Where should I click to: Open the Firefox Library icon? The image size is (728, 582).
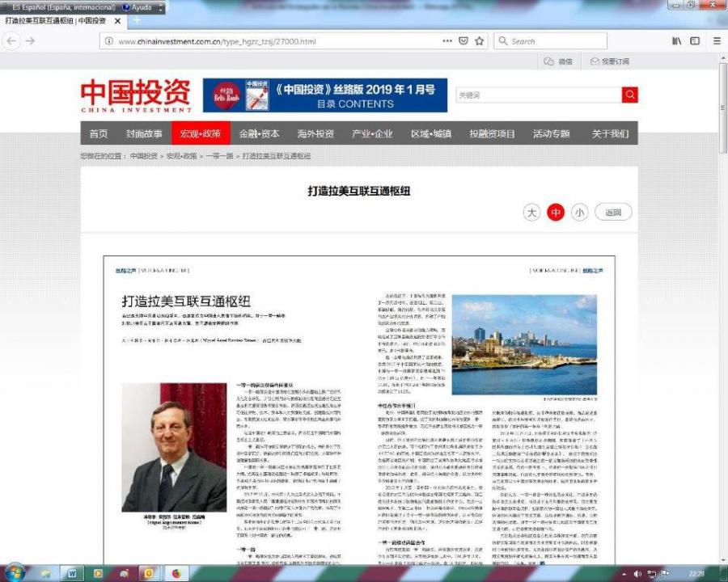pos(677,40)
